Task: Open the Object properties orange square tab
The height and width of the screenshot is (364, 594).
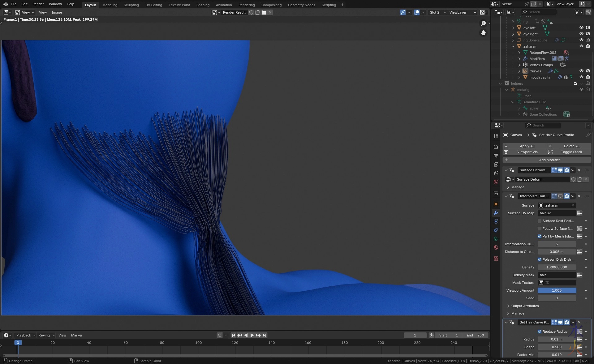Action: pos(496,204)
